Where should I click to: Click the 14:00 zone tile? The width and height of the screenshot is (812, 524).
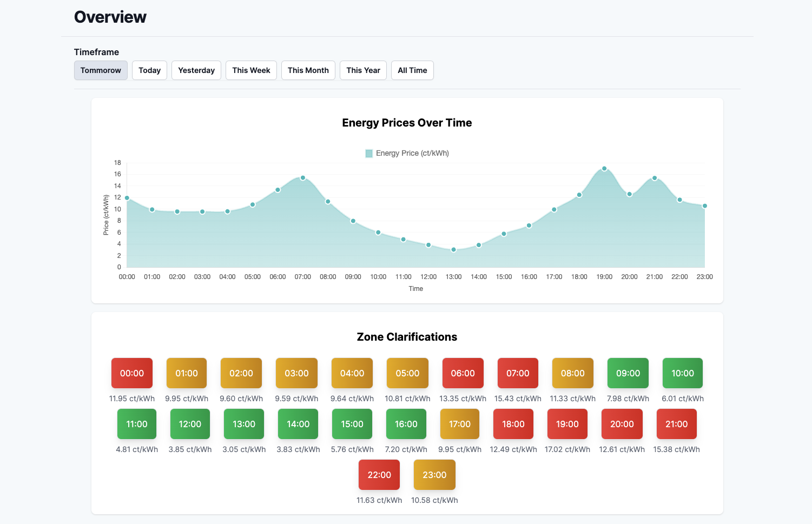click(298, 424)
